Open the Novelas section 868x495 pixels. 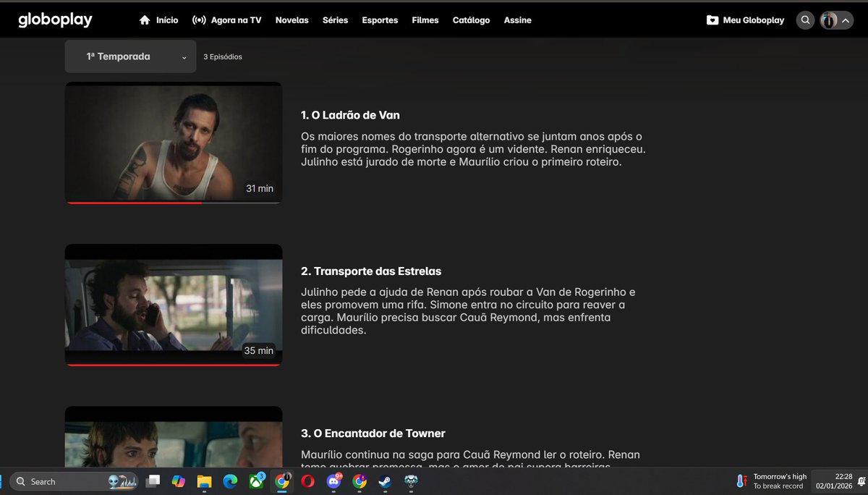pos(292,20)
